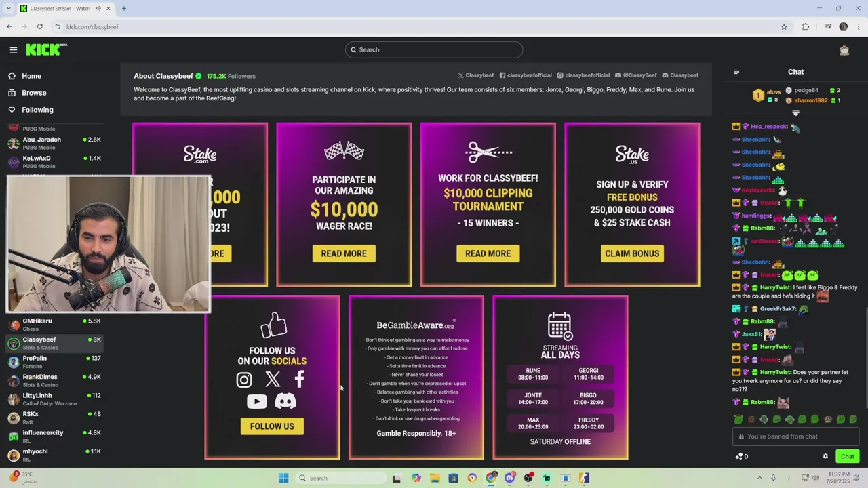Click the Facebook icon in socials panel
The width and height of the screenshot is (868, 488).
pyautogui.click(x=300, y=380)
